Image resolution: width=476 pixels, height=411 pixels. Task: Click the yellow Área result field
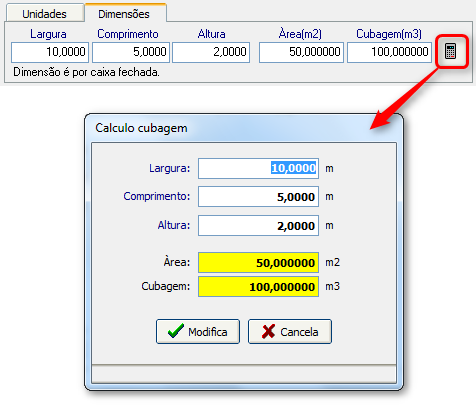pos(258,263)
